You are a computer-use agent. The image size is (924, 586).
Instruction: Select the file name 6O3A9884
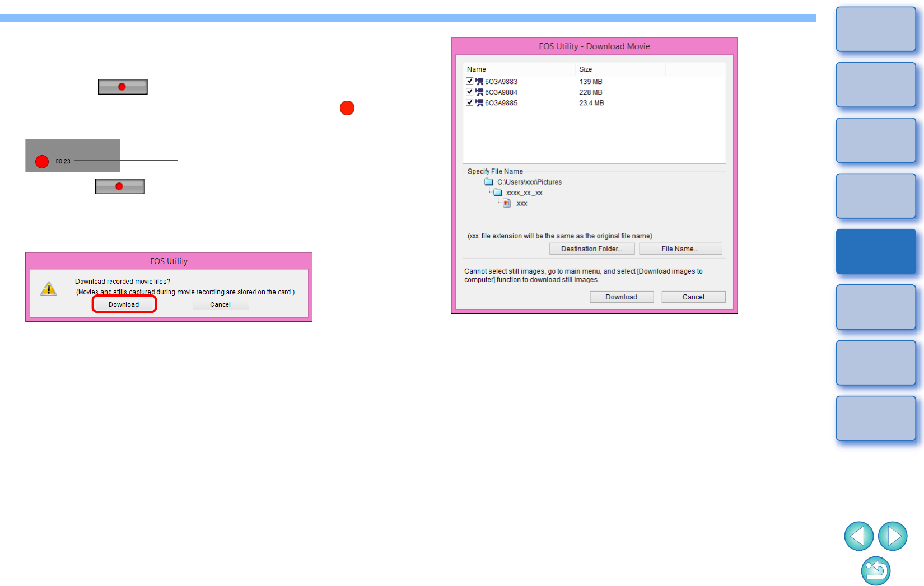(501, 92)
